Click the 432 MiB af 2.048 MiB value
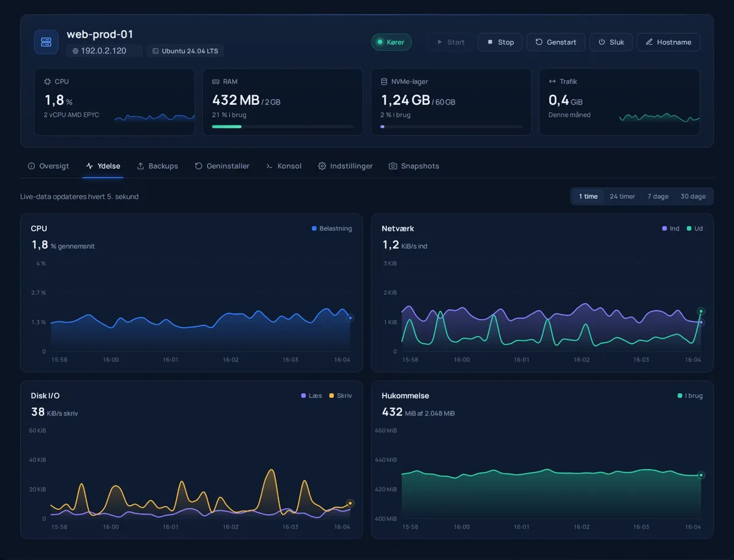 point(418,412)
